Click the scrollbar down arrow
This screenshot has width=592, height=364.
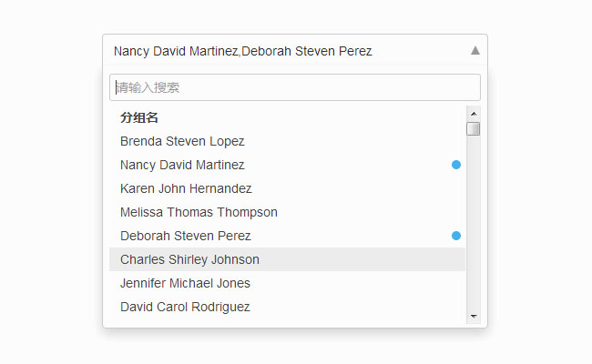pyautogui.click(x=473, y=316)
